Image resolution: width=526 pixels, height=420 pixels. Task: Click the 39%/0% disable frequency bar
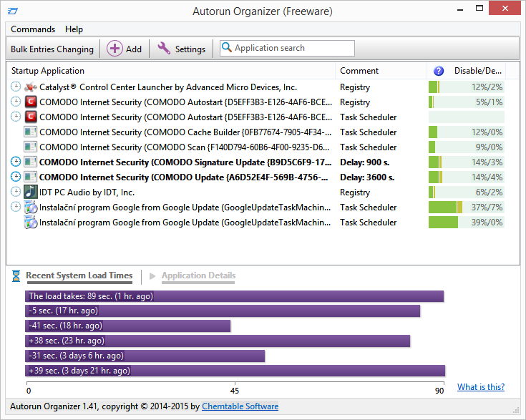click(x=467, y=222)
